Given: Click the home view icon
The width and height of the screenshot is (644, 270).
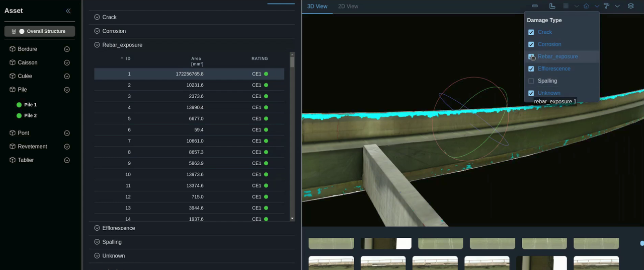Looking at the screenshot, I should [x=586, y=6].
